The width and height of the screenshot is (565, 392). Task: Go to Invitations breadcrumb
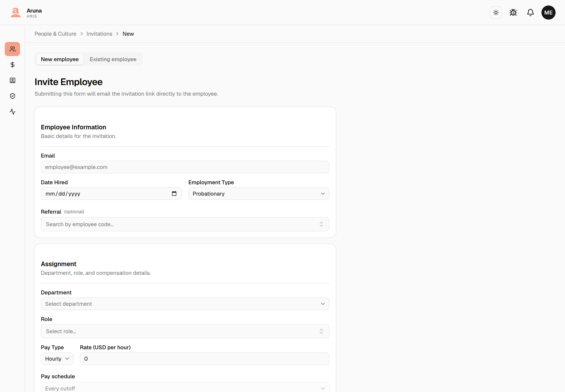pos(99,34)
